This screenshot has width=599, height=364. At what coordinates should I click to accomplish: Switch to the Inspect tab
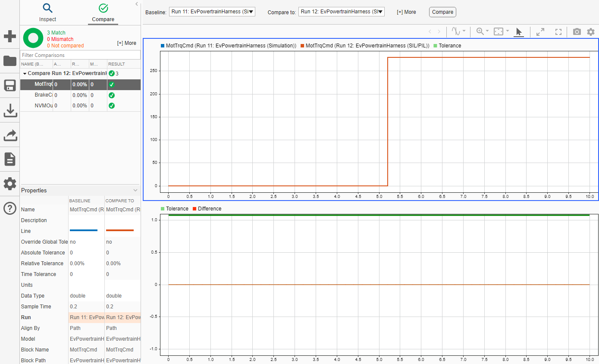(47, 13)
